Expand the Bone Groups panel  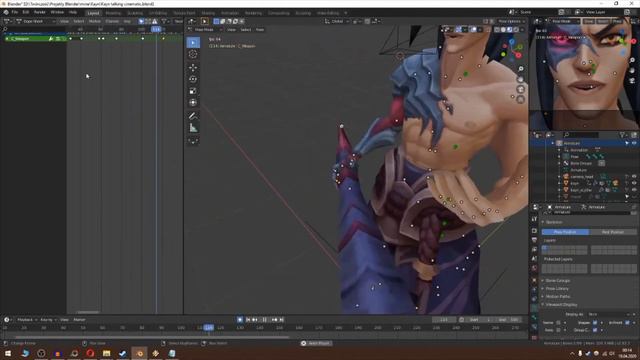pos(558,281)
